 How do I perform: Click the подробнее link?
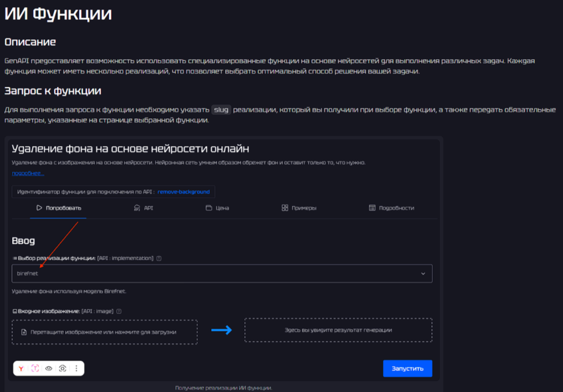(x=28, y=173)
